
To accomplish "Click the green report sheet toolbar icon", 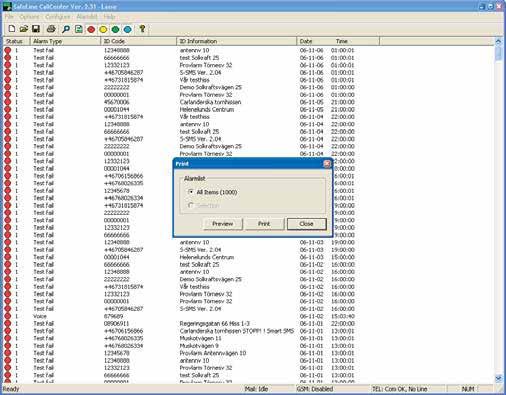I will click(x=79, y=29).
